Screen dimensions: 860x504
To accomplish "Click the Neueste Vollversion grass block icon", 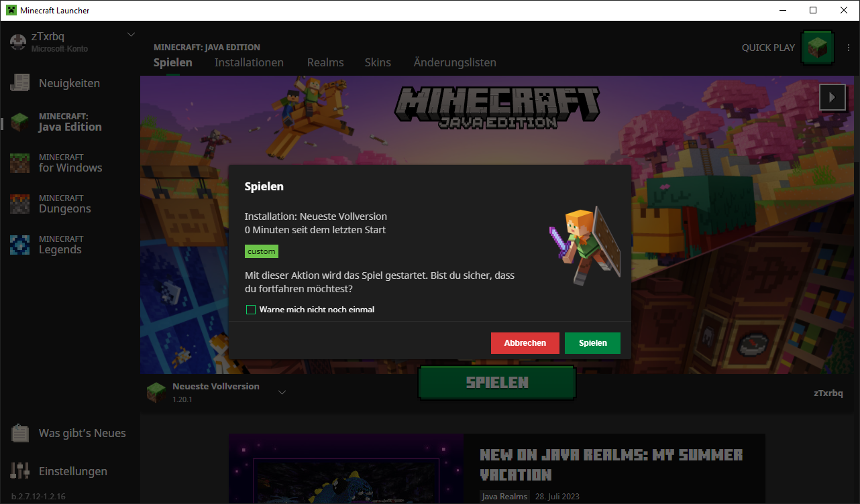I will point(156,392).
